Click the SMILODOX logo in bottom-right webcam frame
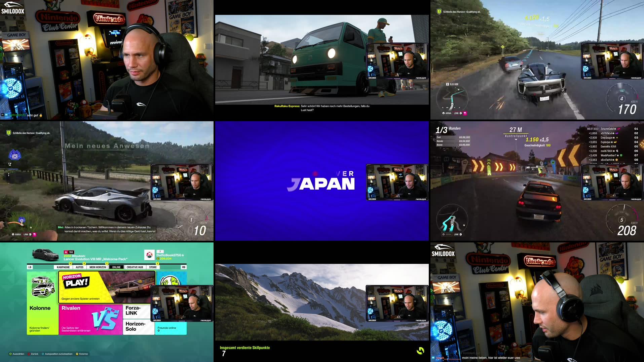The height and width of the screenshot is (362, 644). (443, 250)
